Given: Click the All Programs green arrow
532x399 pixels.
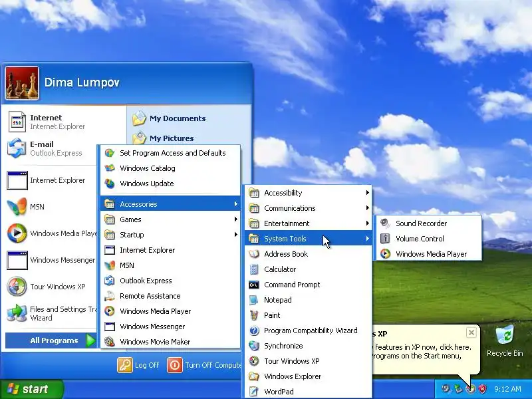Looking at the screenshot, I should [x=90, y=340].
